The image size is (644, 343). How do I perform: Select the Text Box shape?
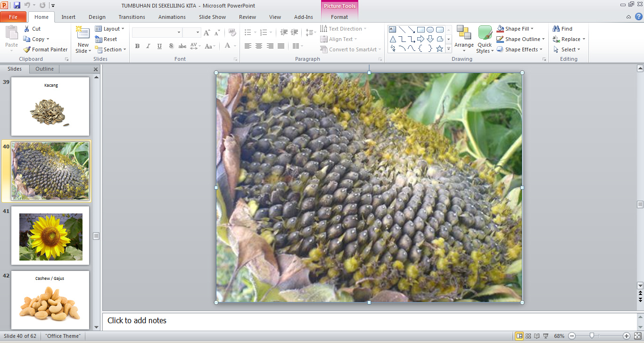point(393,30)
